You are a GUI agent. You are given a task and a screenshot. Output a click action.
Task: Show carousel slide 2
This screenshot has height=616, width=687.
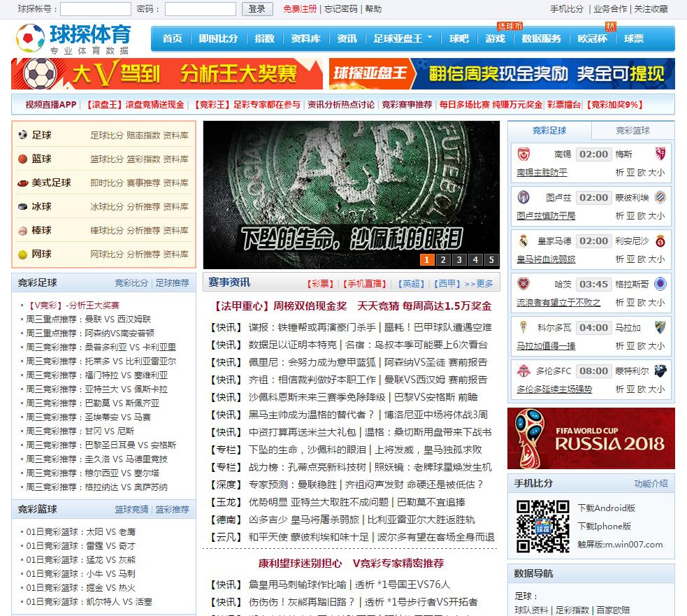point(443,259)
